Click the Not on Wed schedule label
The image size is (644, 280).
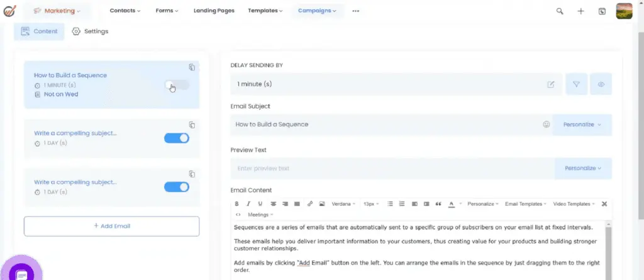61,94
